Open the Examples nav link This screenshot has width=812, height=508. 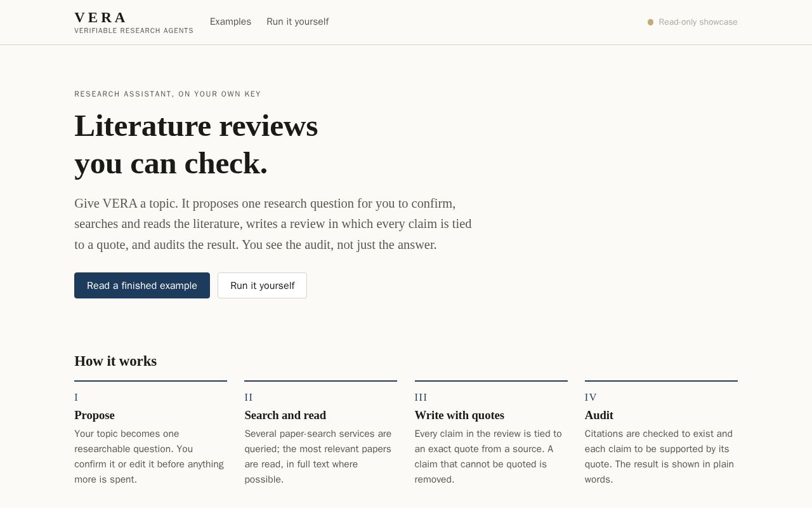click(x=230, y=22)
